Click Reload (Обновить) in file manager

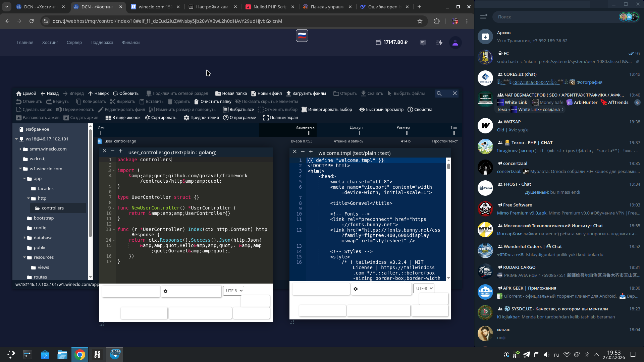116,94
